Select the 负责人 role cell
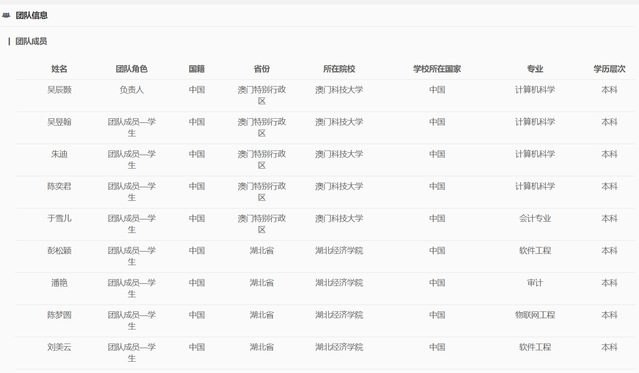Viewport: 639px width, 373px height. 131,90
